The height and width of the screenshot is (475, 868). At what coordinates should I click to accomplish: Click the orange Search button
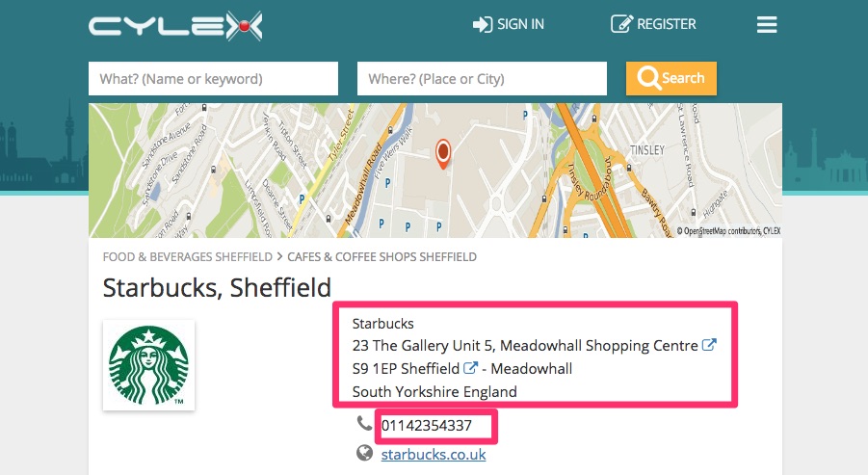click(x=671, y=78)
